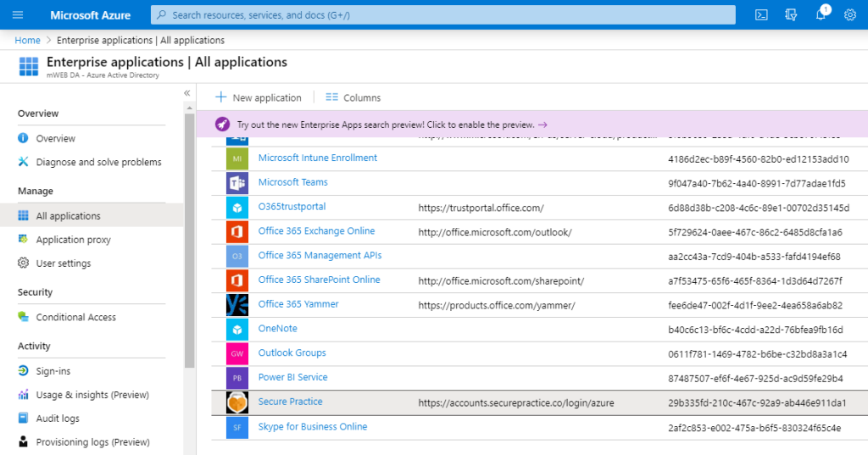
Task: Open the Office 365 Exchange Online link
Action: click(x=316, y=231)
